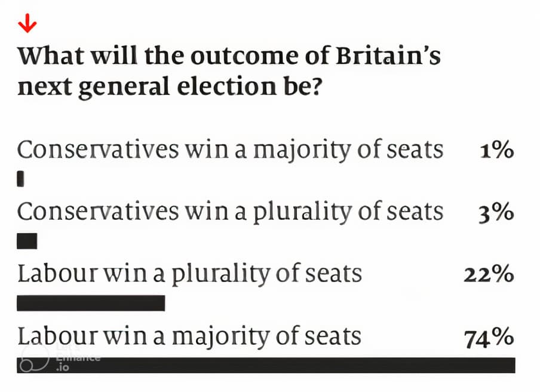Click the 3% result value
The height and width of the screenshot is (392, 540).
click(496, 212)
